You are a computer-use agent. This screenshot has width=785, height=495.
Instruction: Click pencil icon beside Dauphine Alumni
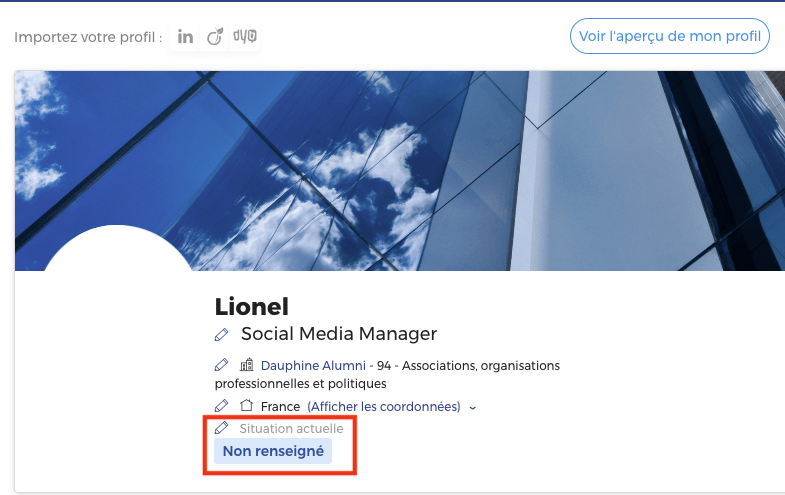coord(221,365)
